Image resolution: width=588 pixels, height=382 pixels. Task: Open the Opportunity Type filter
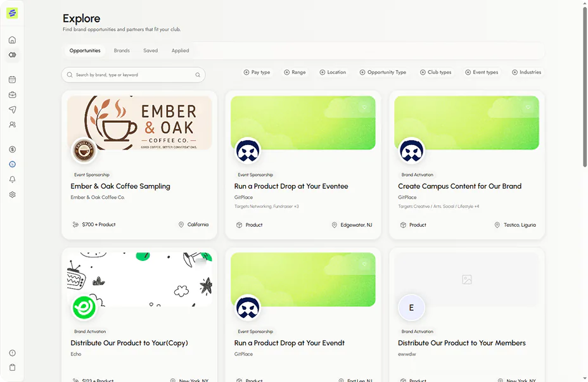click(383, 72)
